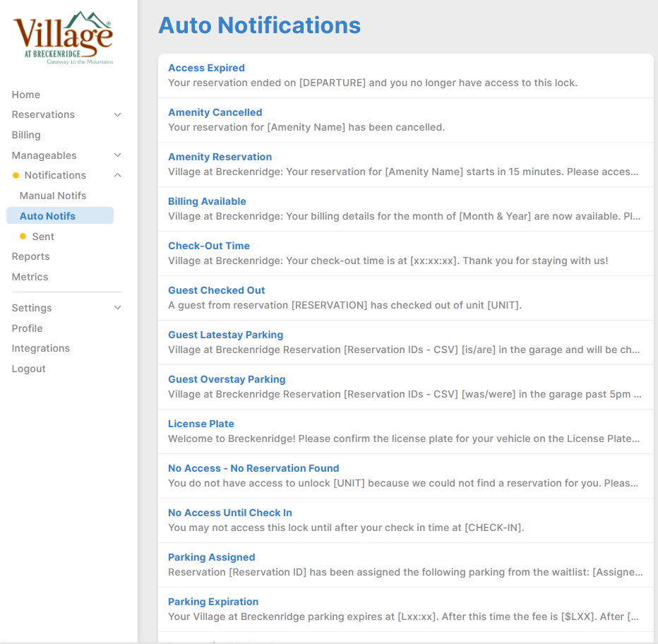The image size is (658, 644).
Task: Expand the Reservations menu chevron
Action: pos(118,115)
